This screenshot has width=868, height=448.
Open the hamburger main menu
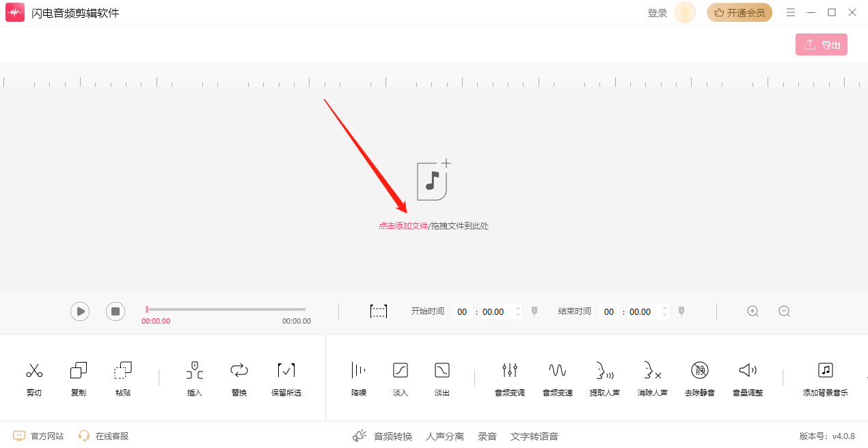(791, 12)
